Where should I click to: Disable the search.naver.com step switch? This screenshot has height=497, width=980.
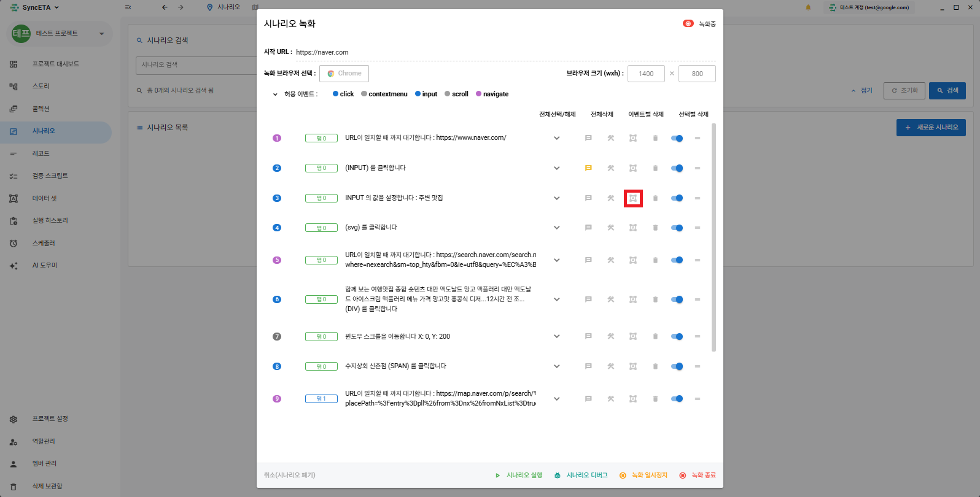pyautogui.click(x=677, y=260)
